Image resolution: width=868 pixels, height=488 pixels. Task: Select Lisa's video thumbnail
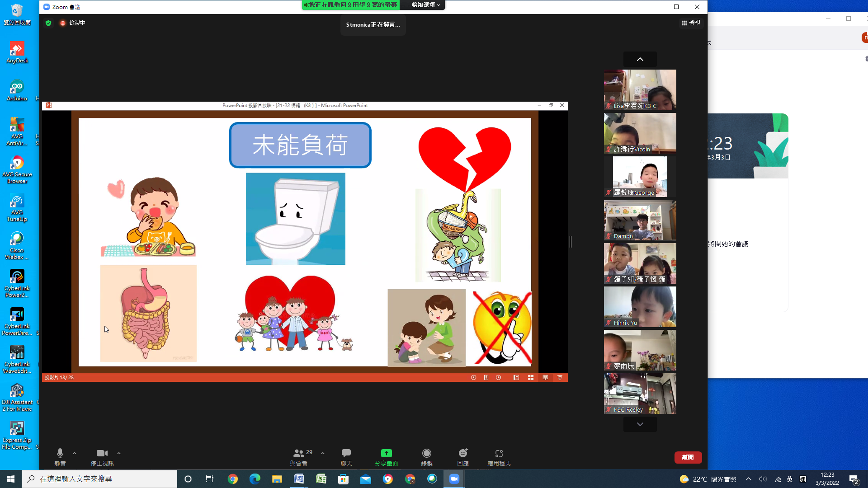640,90
